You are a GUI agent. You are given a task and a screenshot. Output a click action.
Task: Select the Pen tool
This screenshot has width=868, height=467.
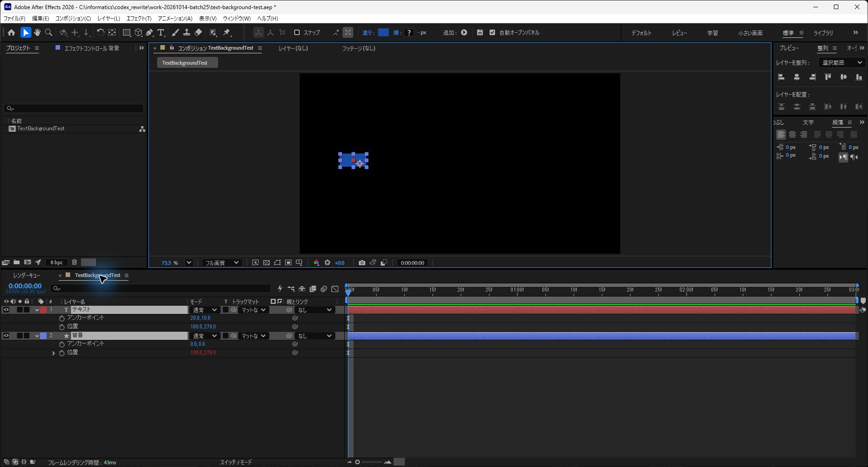(x=150, y=32)
